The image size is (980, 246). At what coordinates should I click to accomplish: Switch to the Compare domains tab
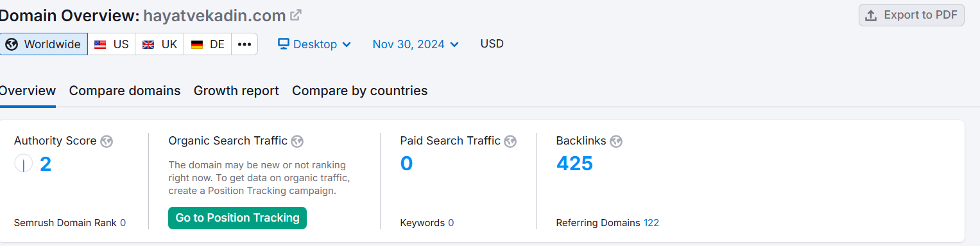click(x=125, y=91)
